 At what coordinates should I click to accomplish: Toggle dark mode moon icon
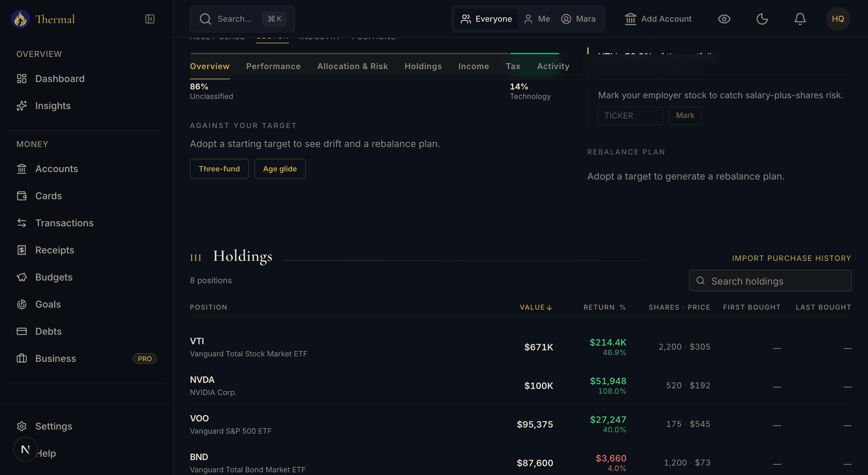coord(762,19)
